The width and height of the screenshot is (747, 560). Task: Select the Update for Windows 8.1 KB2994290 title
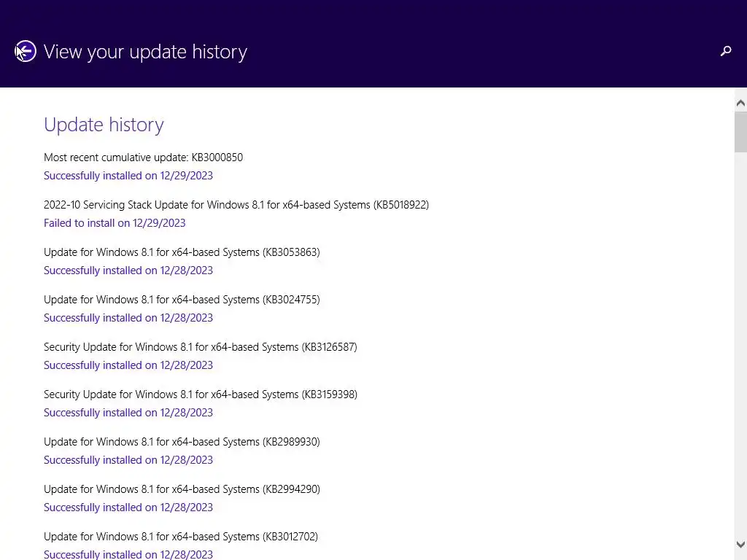click(182, 489)
